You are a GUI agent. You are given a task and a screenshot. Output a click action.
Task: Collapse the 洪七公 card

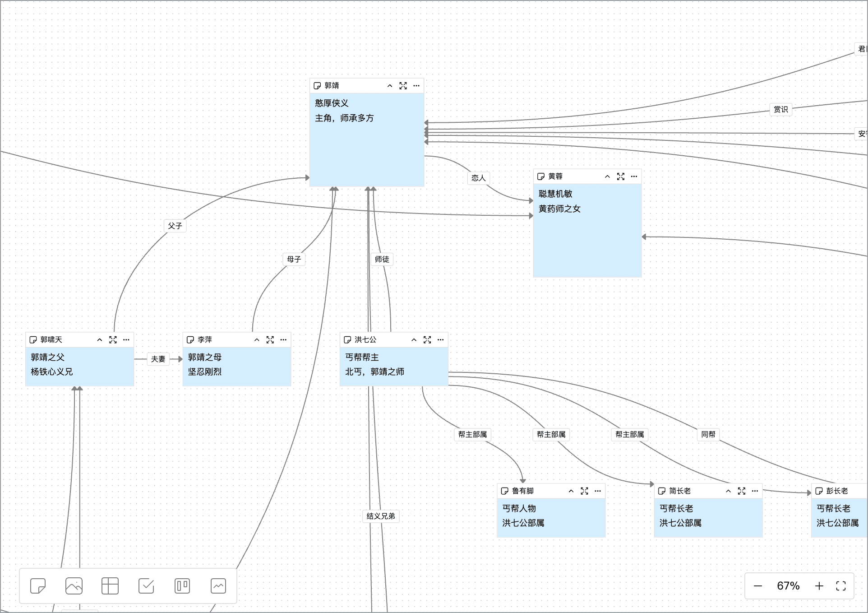(414, 340)
